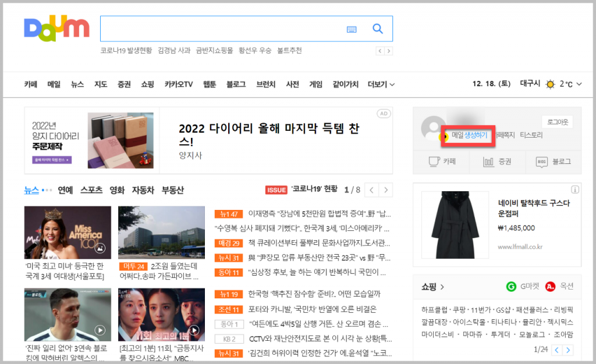Open the 증권 menu item in navigation bar
This screenshot has width=596, height=364.
point(124,84)
